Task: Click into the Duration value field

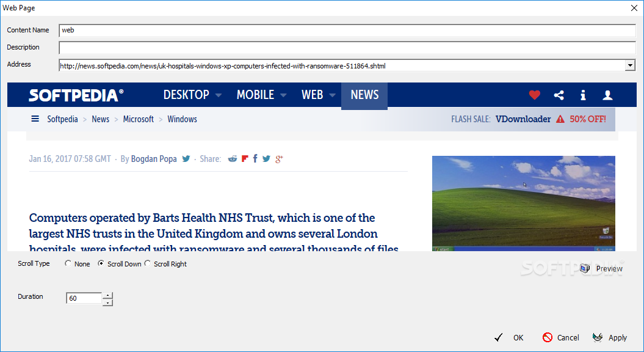Action: pos(84,298)
